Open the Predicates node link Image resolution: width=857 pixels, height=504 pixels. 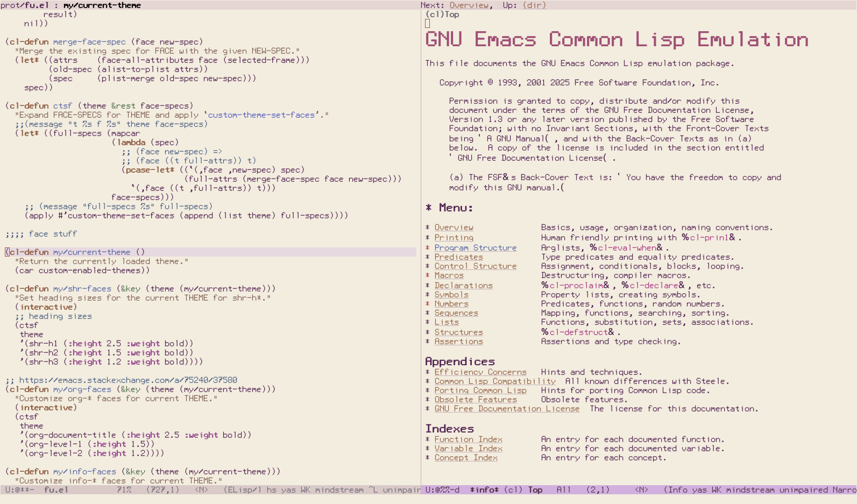click(x=458, y=257)
